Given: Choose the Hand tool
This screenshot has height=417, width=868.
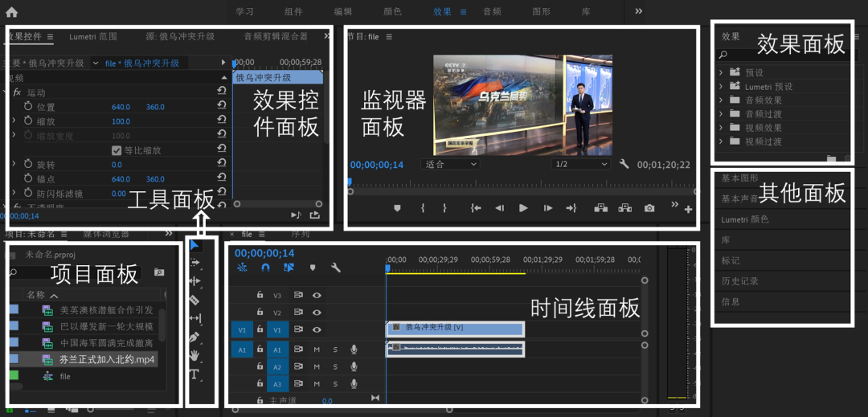Looking at the screenshot, I should click(194, 356).
